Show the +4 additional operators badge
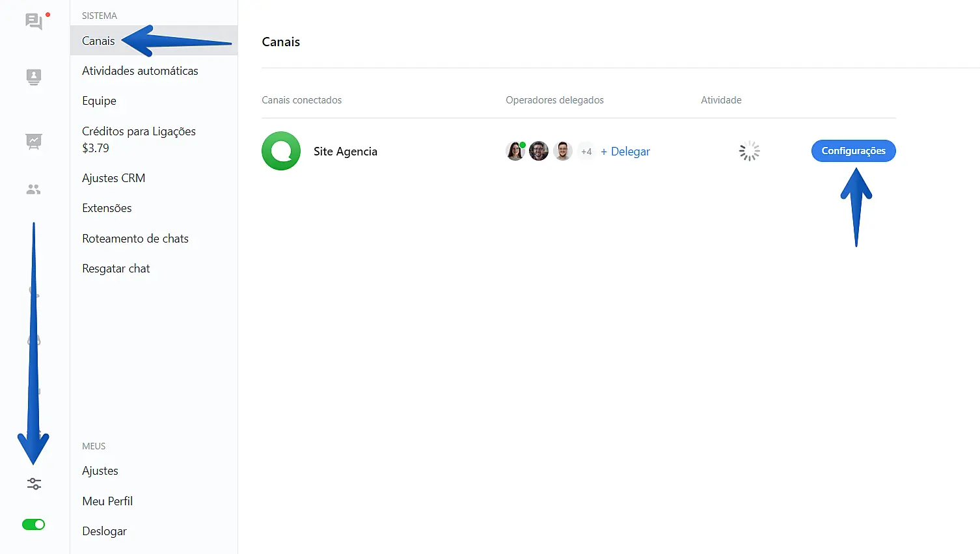 (x=586, y=152)
